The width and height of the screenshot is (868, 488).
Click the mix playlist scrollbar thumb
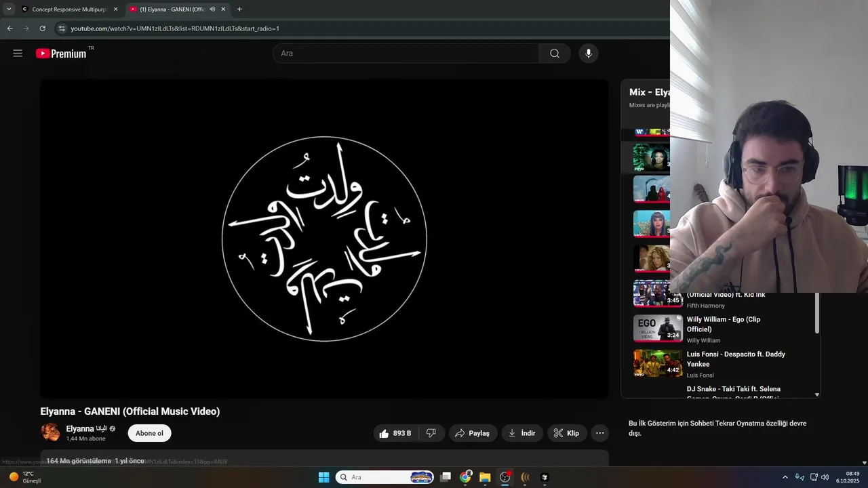pyautogui.click(x=816, y=313)
